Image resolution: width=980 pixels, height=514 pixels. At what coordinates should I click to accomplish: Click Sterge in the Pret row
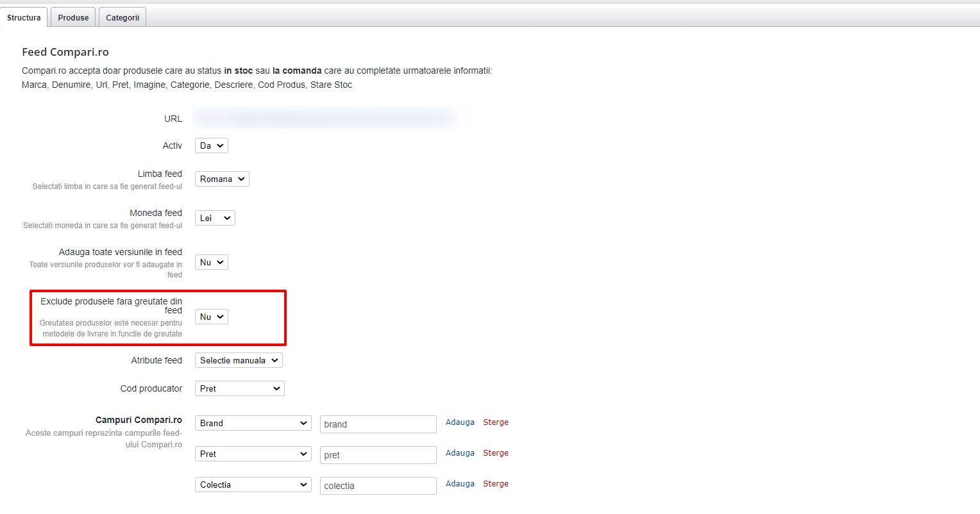(x=496, y=453)
